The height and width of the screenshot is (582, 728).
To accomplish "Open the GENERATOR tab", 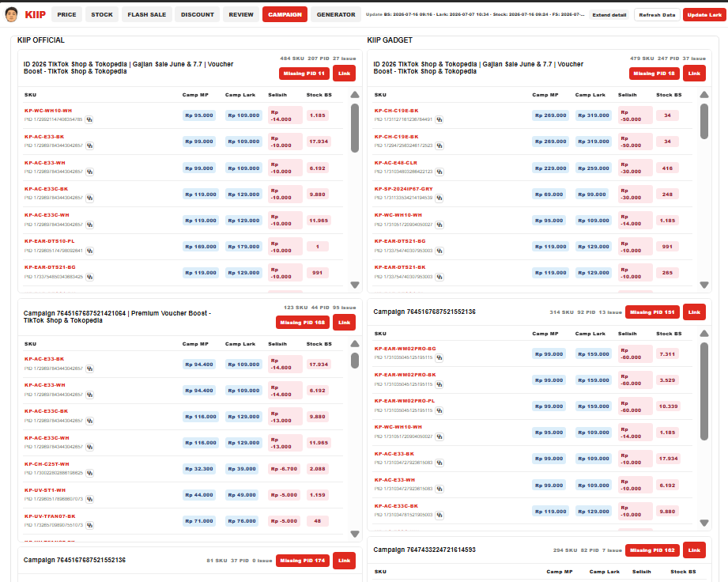I will click(336, 14).
